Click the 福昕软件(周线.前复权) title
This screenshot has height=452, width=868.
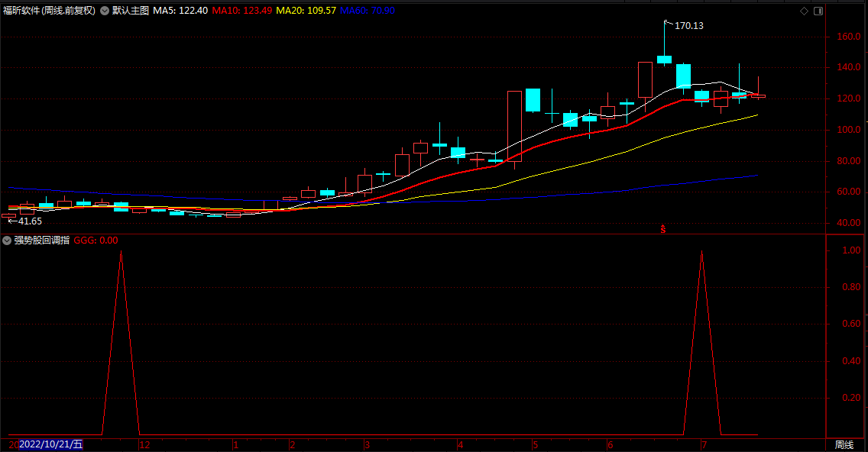(49, 11)
